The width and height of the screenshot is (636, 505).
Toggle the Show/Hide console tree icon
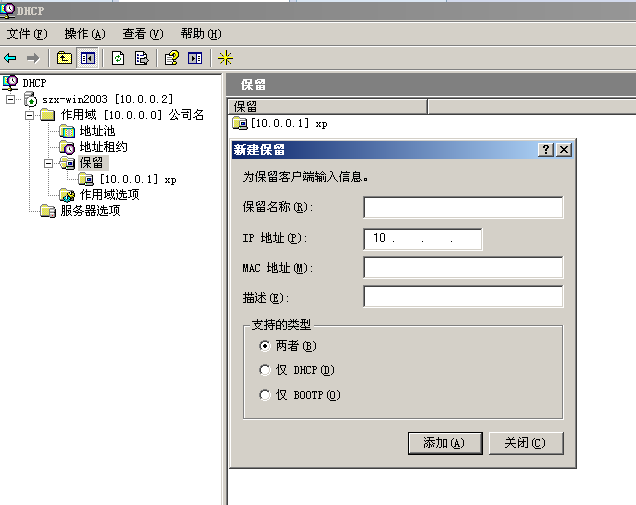click(x=88, y=58)
